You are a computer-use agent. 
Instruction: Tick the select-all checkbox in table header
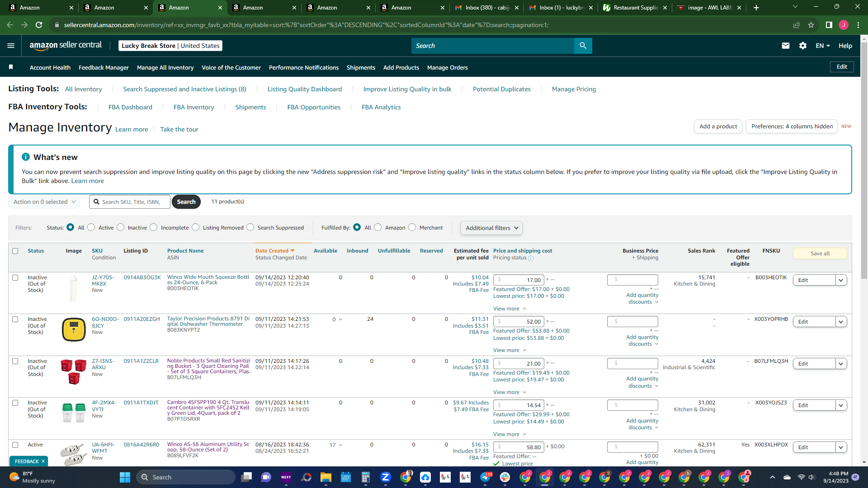[x=15, y=251]
